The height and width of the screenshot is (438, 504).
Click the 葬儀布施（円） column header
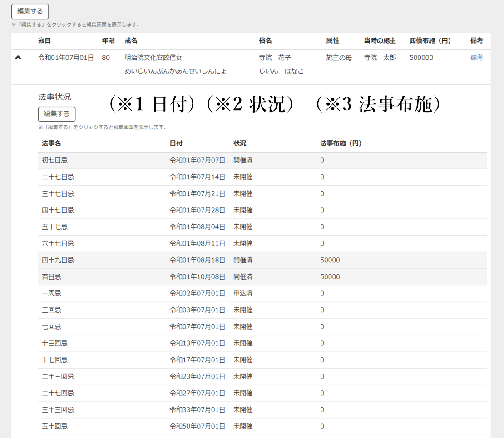pyautogui.click(x=430, y=41)
